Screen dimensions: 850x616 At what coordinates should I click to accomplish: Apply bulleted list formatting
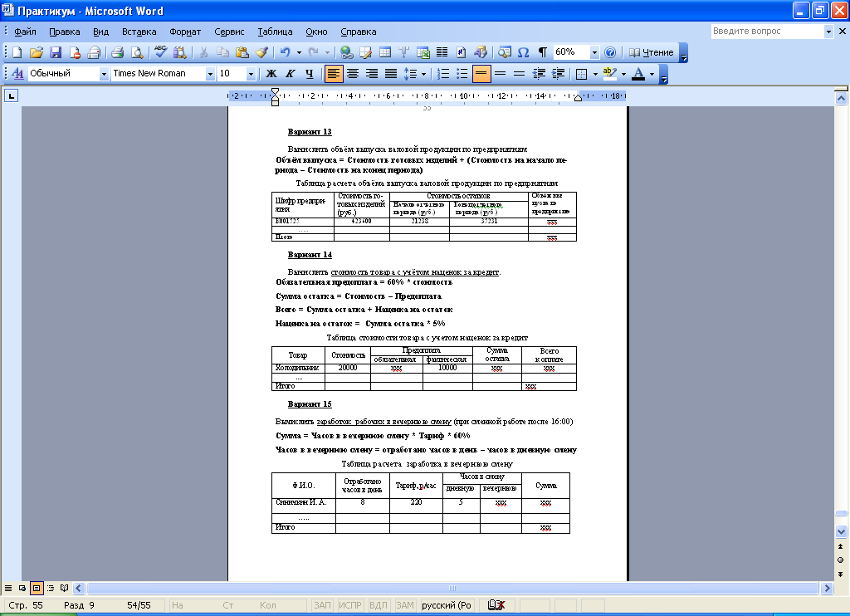pyautogui.click(x=462, y=73)
